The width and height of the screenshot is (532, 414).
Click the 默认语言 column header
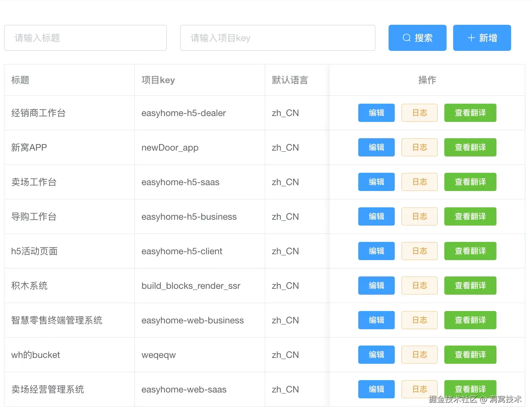(290, 80)
